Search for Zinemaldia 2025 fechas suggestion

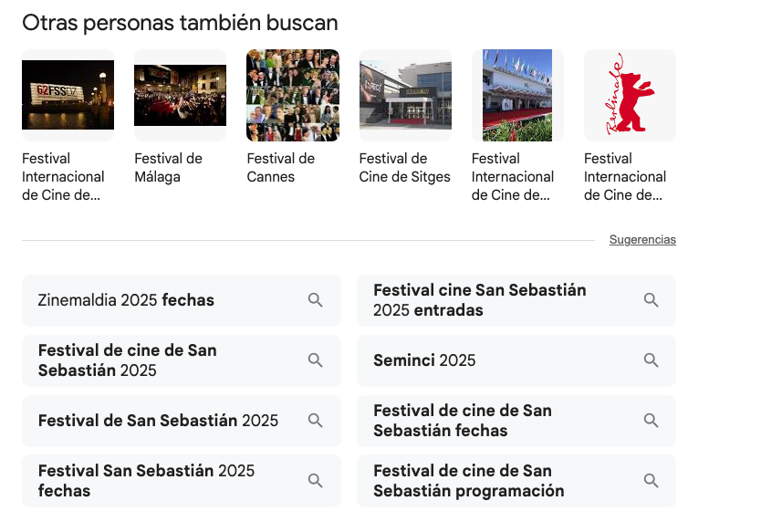pos(126,300)
